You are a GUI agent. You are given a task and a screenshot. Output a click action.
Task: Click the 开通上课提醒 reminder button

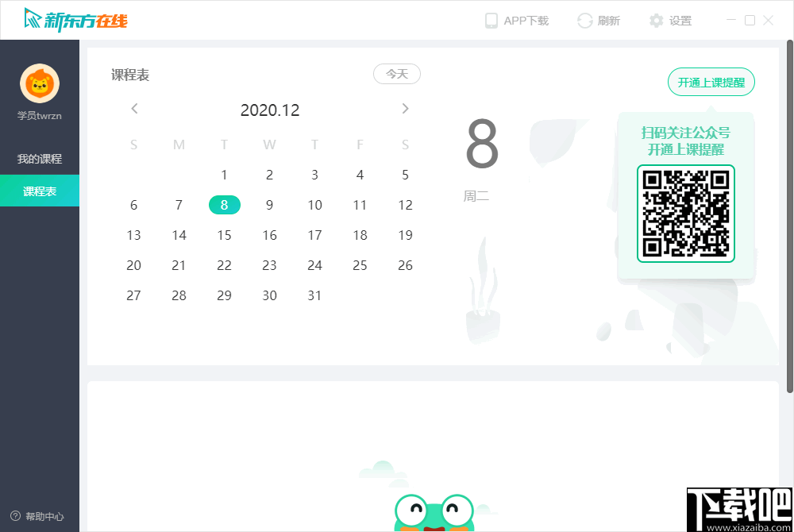[x=711, y=82]
